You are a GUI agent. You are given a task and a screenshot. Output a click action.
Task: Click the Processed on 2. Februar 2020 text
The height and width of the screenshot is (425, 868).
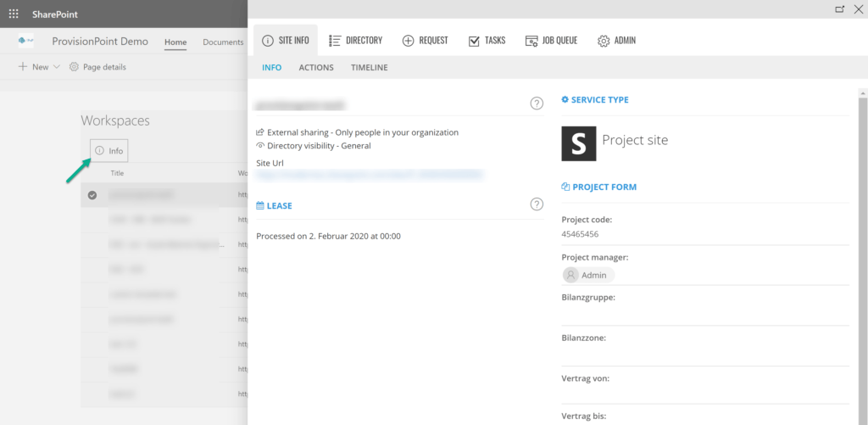(x=328, y=236)
